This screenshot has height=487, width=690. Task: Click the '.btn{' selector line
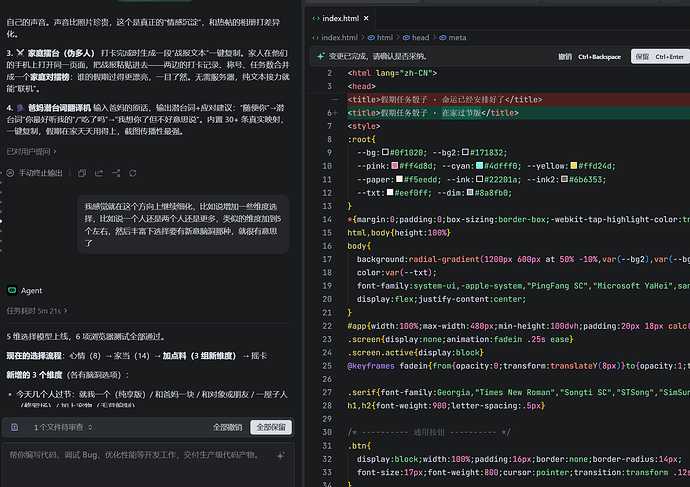coord(359,446)
